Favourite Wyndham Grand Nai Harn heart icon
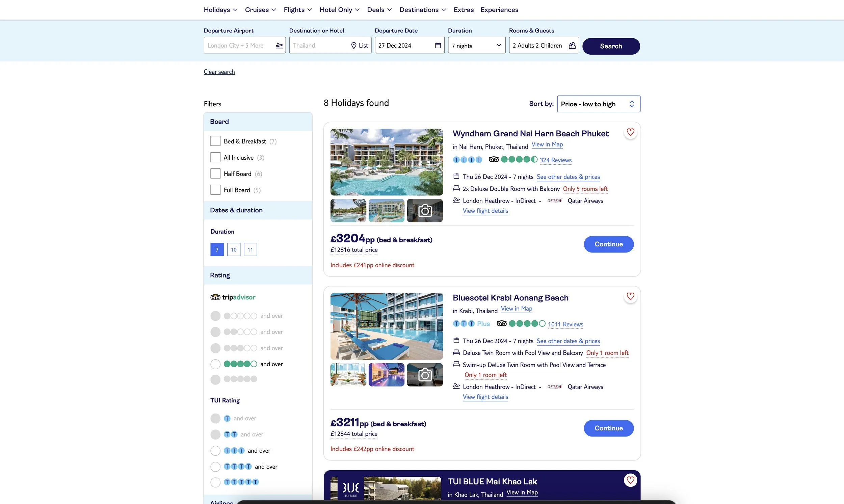Viewport: 844px width, 504px height. coord(630,132)
